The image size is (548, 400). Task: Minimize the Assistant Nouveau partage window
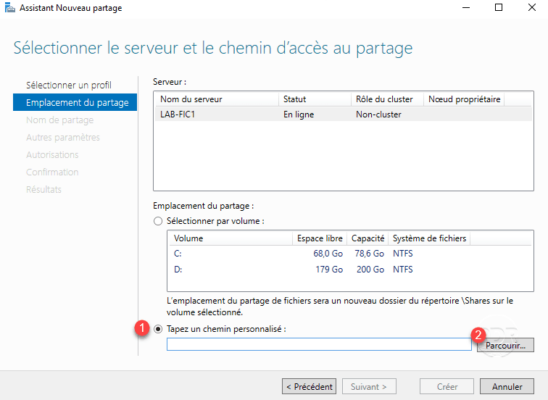click(x=466, y=7)
